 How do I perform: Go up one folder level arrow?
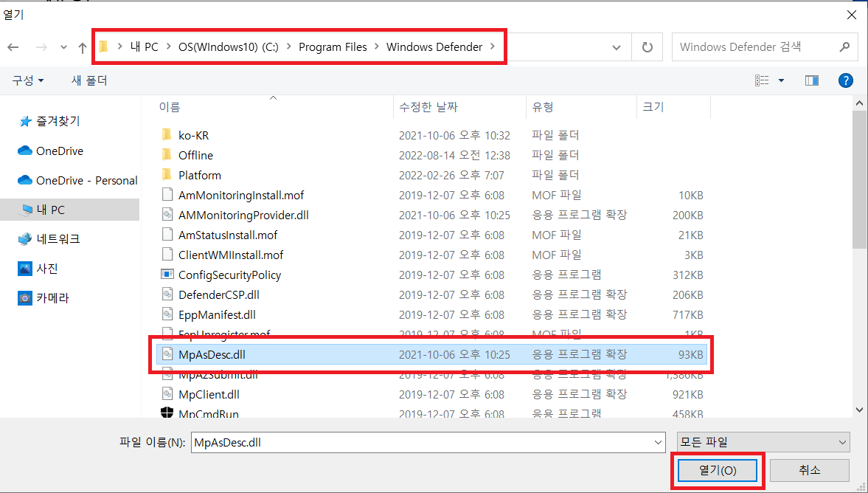click(83, 47)
